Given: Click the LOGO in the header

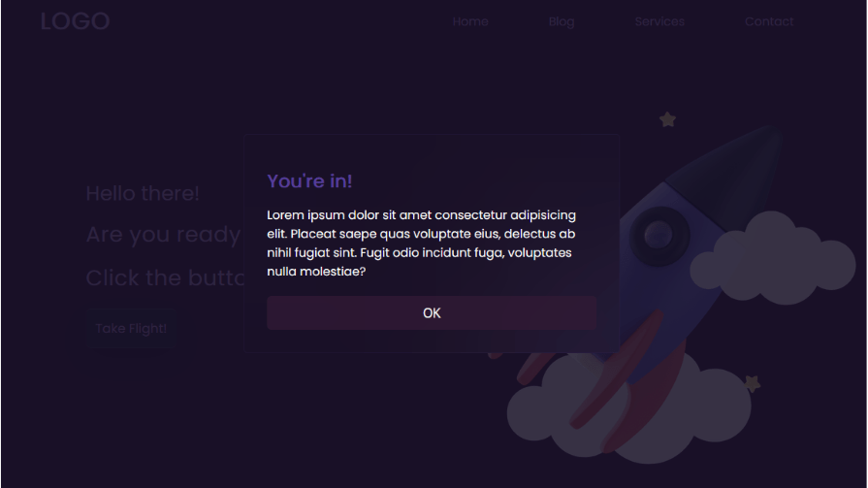Looking at the screenshot, I should point(75,21).
